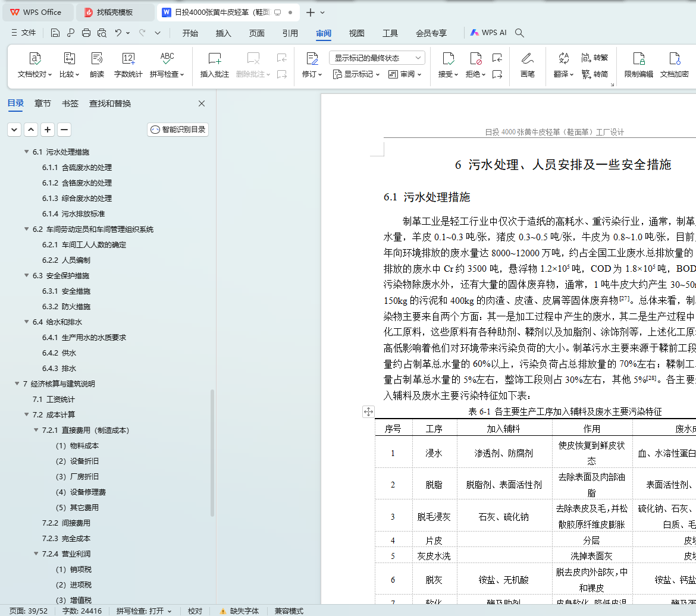The image size is (696, 616).
Task: Collapse the 7.2.4 营业利润 tree node
Action: [36, 554]
